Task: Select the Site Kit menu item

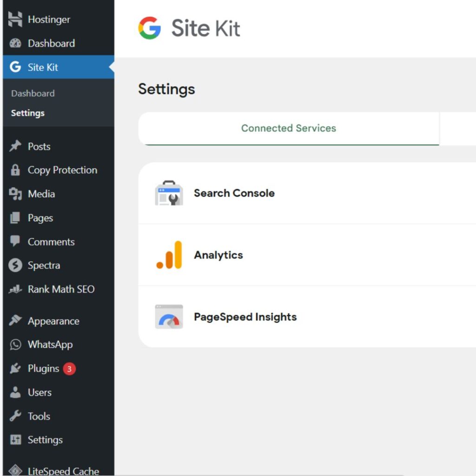Action: [x=59, y=67]
